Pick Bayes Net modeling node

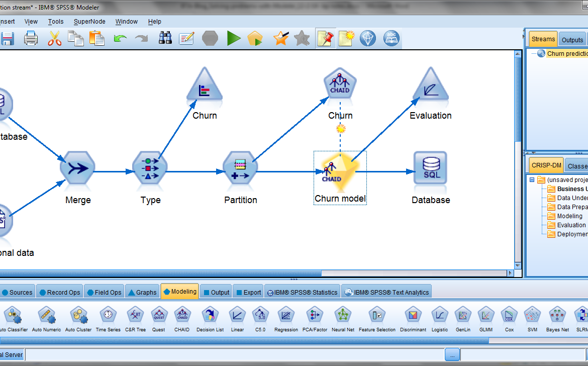pos(557,320)
